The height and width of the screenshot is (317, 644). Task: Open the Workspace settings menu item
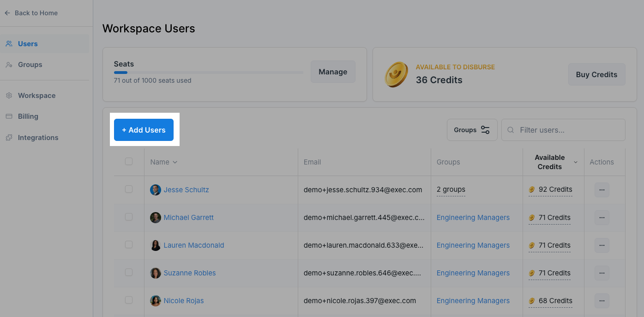pyautogui.click(x=45, y=96)
